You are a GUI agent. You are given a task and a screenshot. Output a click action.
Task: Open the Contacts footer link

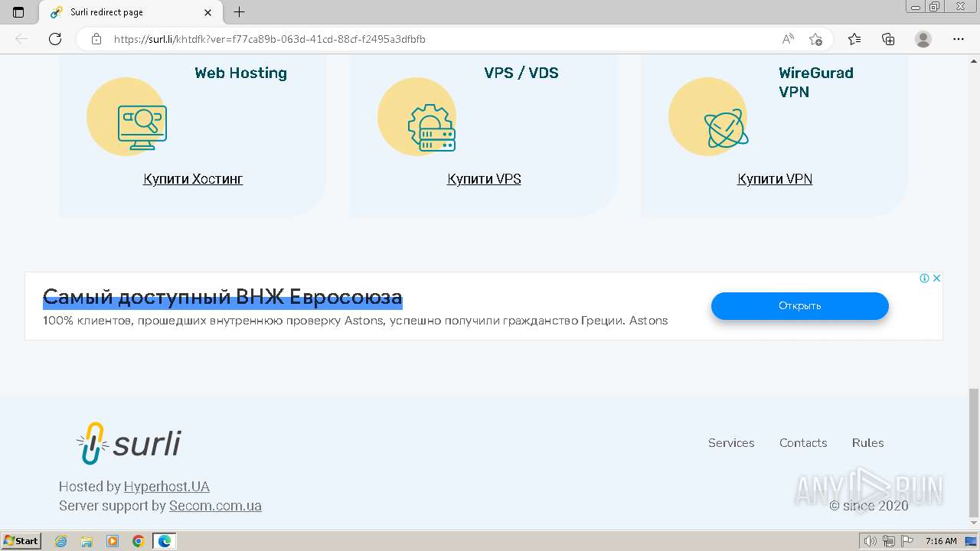(803, 443)
